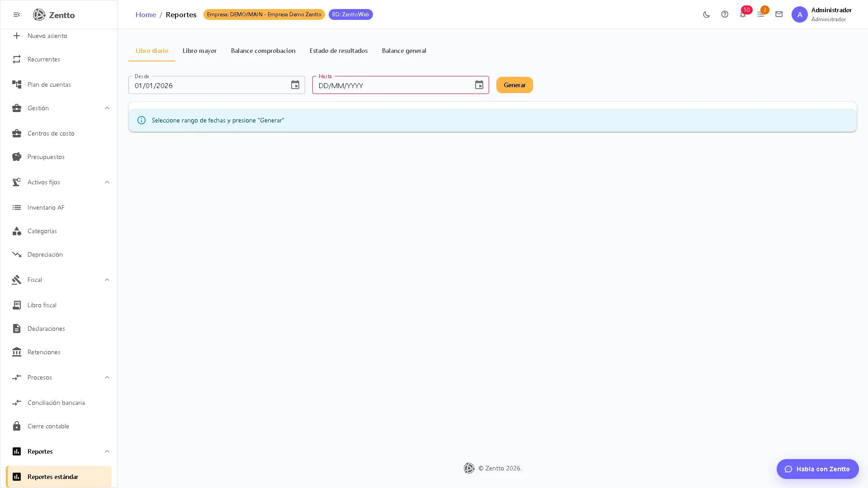Switch to the Balance general tab
Screen dimensions: 868x488
pyautogui.click(x=404, y=51)
